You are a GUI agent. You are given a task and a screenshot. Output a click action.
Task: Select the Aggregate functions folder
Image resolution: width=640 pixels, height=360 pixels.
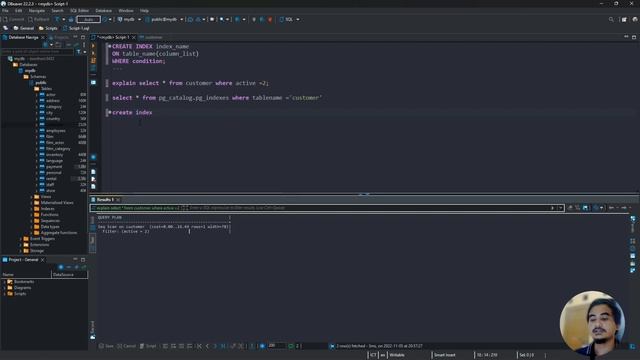click(x=59, y=233)
